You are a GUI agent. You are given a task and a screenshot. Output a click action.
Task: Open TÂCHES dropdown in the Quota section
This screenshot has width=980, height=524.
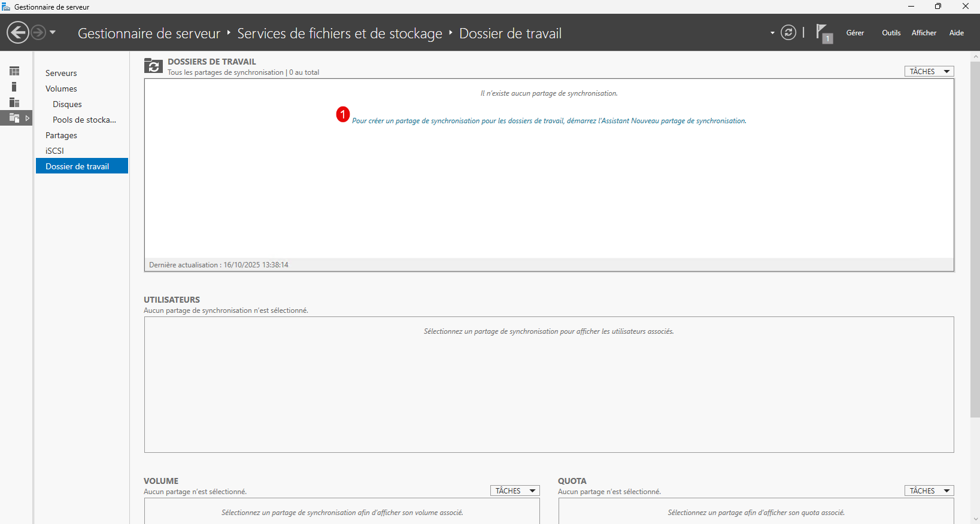tap(929, 491)
